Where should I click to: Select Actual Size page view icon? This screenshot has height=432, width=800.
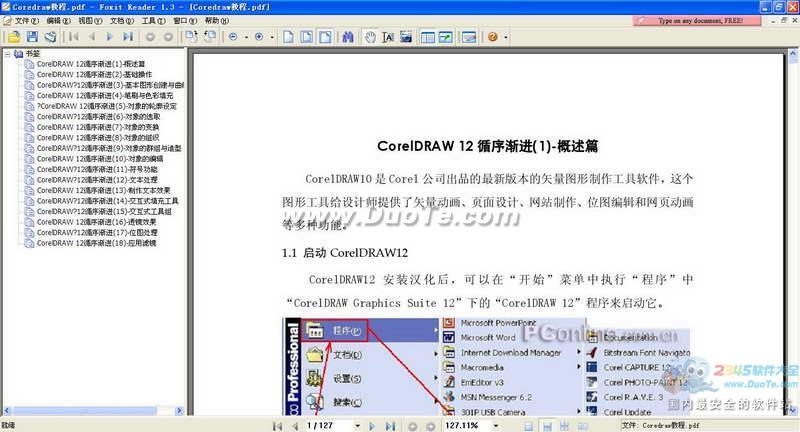click(x=288, y=37)
